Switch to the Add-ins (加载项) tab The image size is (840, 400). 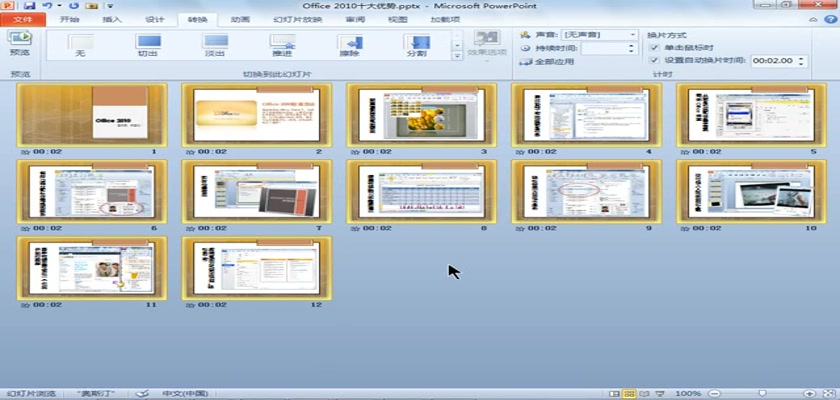(x=445, y=20)
